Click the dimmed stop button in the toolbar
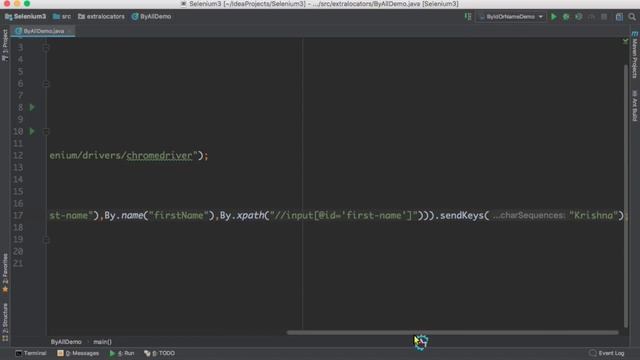Screen dimensions: 640x360 pos(604,17)
